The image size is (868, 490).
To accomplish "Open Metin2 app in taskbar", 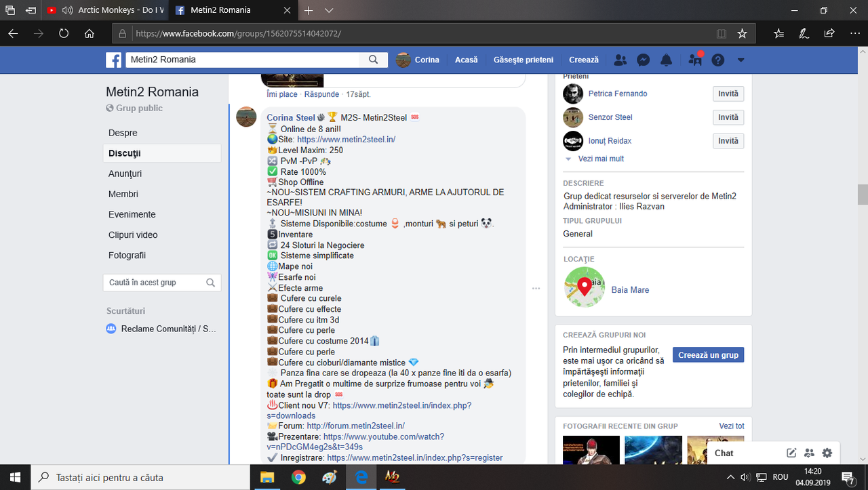I will (392, 477).
